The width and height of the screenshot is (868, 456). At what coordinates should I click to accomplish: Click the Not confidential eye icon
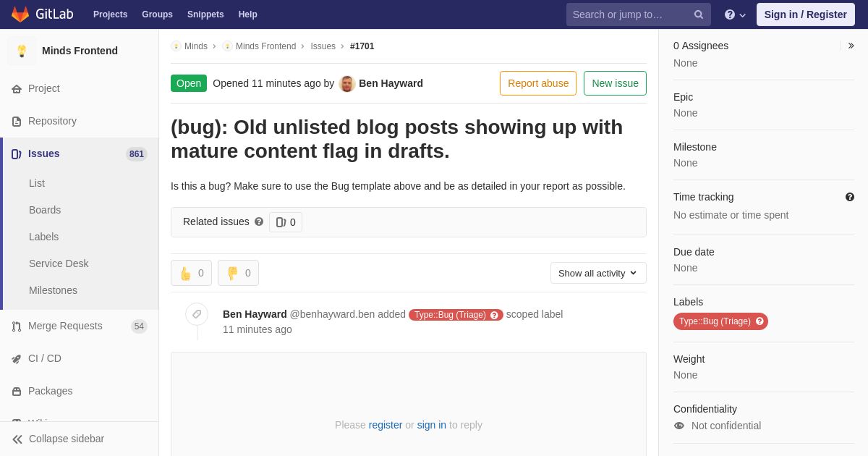679,426
